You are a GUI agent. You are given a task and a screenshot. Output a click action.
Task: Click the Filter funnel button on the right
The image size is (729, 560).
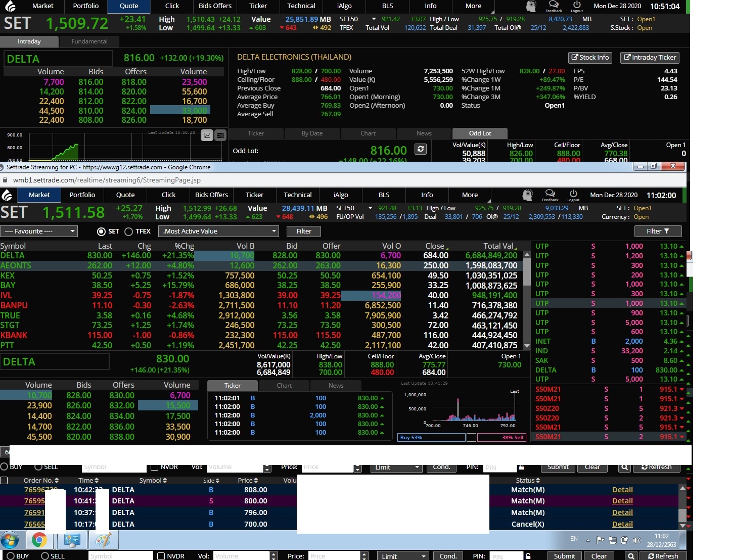point(658,231)
